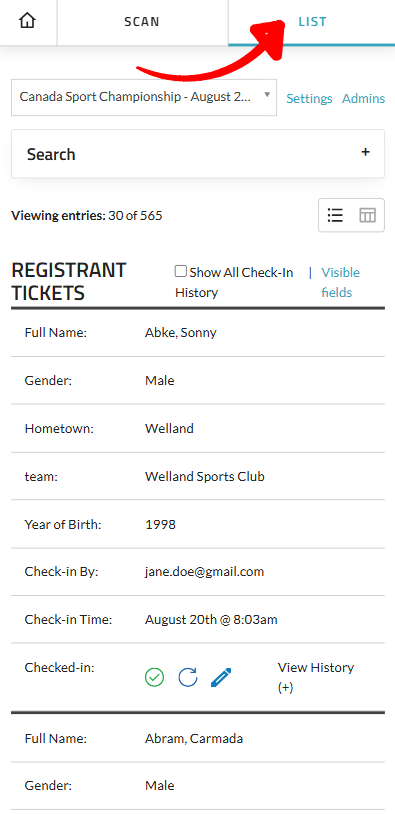Click the blue reset check-in arrow icon
This screenshot has height=814, width=395.
[187, 677]
